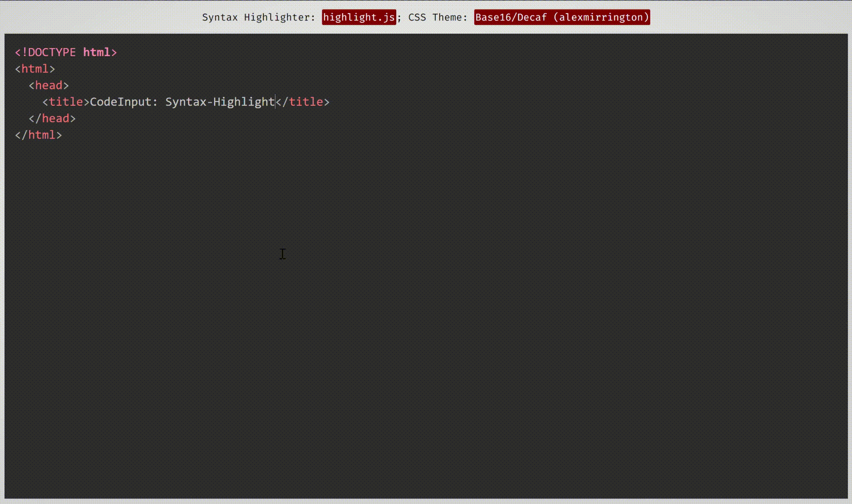Click the opening head tag

tap(49, 85)
